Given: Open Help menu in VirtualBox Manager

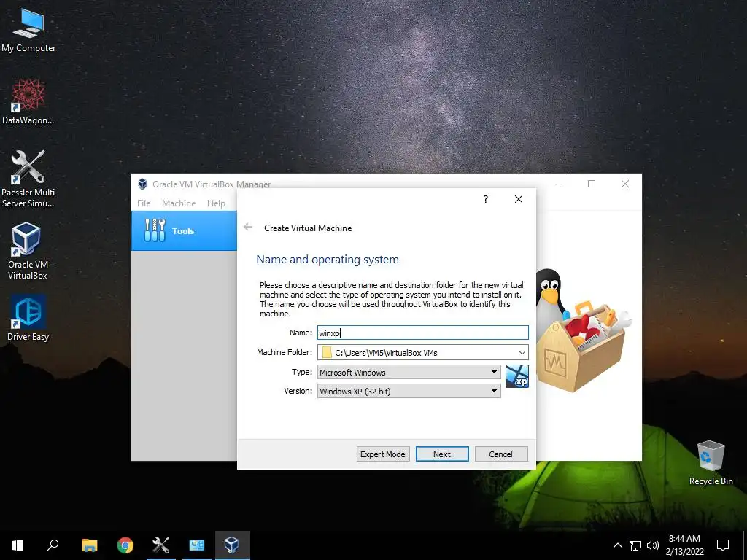Looking at the screenshot, I should click(216, 203).
